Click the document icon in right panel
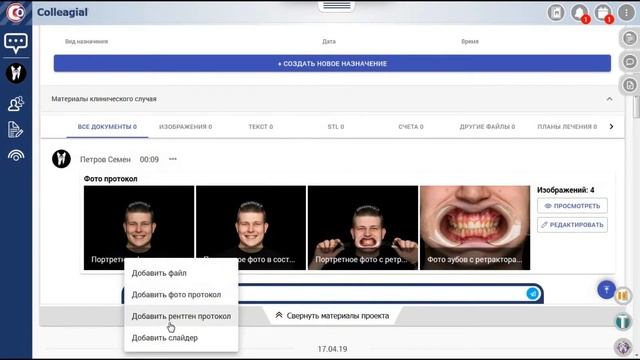This screenshot has height=360, width=640. coord(630,85)
